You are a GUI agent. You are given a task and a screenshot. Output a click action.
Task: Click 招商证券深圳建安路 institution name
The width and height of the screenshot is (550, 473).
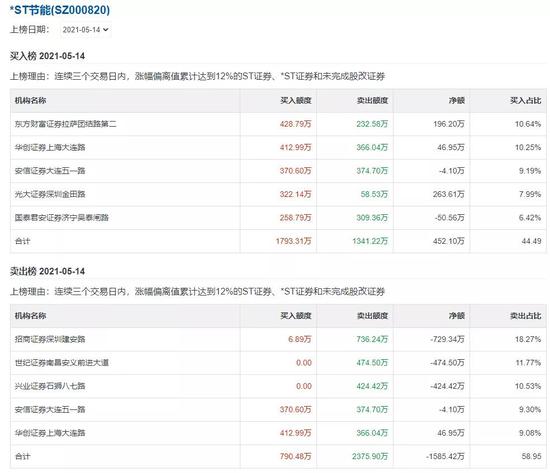click(x=50, y=339)
